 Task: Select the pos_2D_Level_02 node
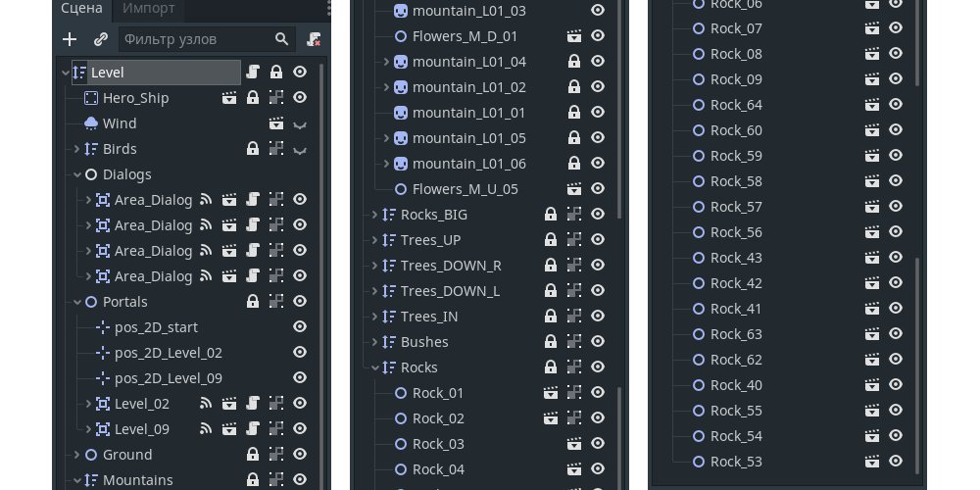(x=169, y=353)
